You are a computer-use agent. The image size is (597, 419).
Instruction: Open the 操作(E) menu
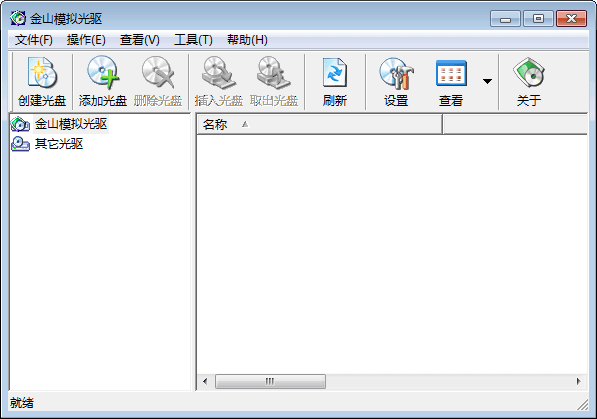click(86, 40)
